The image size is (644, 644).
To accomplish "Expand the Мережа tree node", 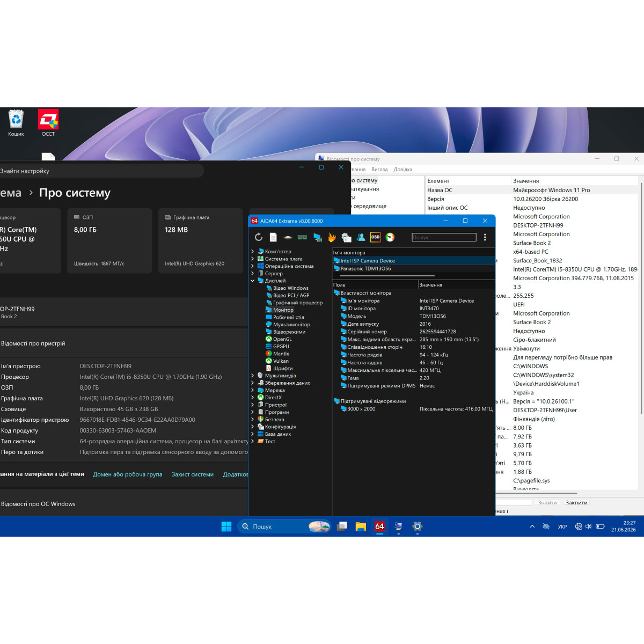I will (x=252, y=390).
